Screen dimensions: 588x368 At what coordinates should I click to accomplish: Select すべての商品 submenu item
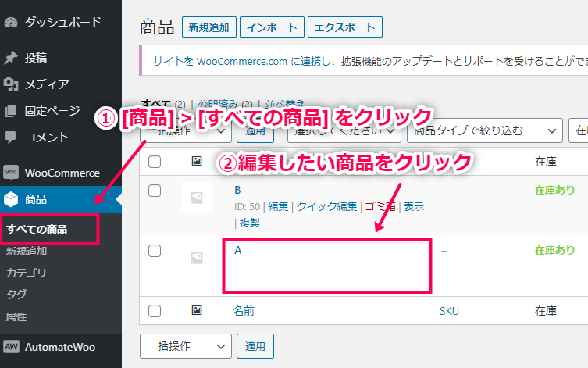click(37, 229)
